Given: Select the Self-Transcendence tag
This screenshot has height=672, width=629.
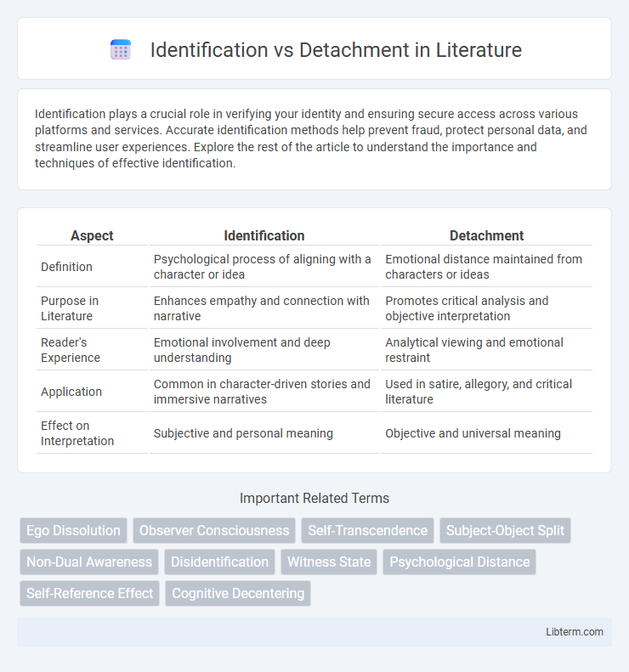Looking at the screenshot, I should coord(367,531).
